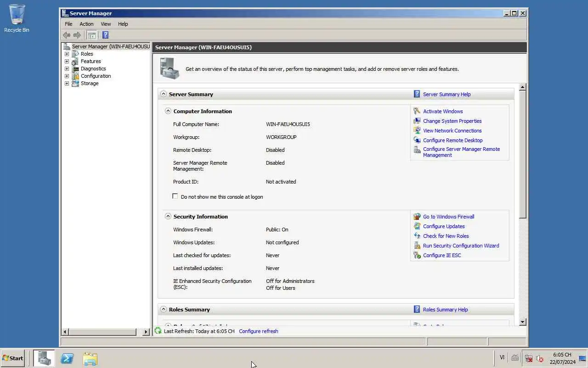588x368 pixels.
Task: Collapse the Security Information section
Action: coord(168,216)
